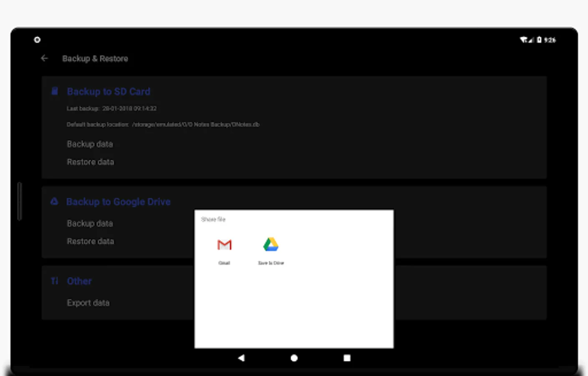Tap Export data under Other
The height and width of the screenshot is (376, 588).
tap(88, 303)
